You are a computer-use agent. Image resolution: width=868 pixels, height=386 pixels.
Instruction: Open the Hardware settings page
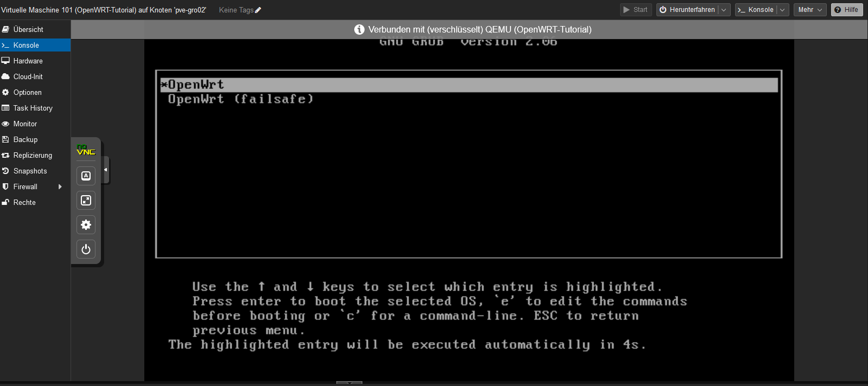[35, 61]
